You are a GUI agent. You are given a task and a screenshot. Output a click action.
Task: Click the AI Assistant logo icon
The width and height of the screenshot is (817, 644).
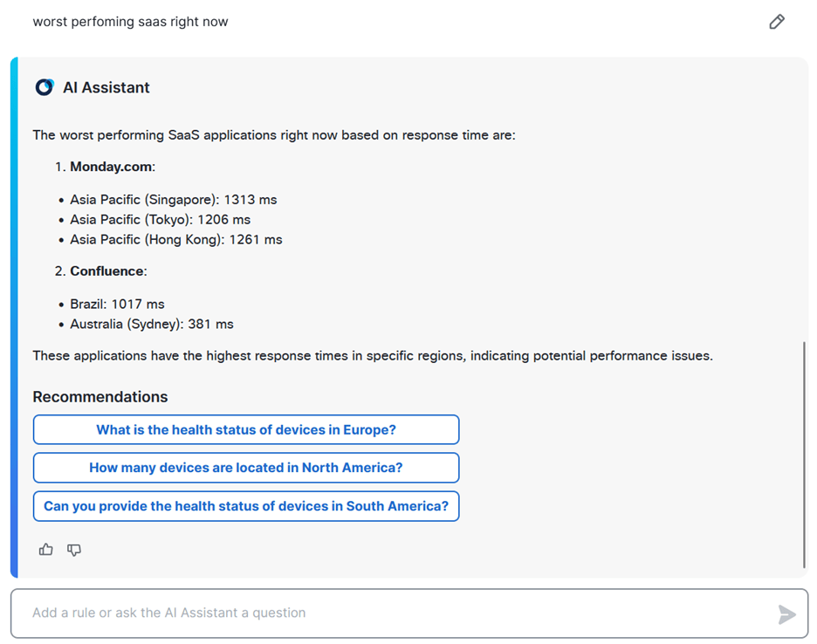(x=44, y=87)
